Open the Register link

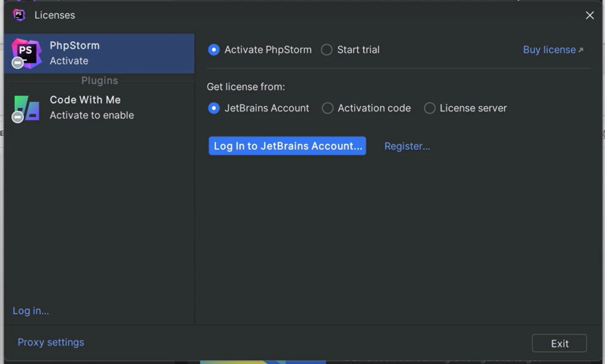[407, 146]
